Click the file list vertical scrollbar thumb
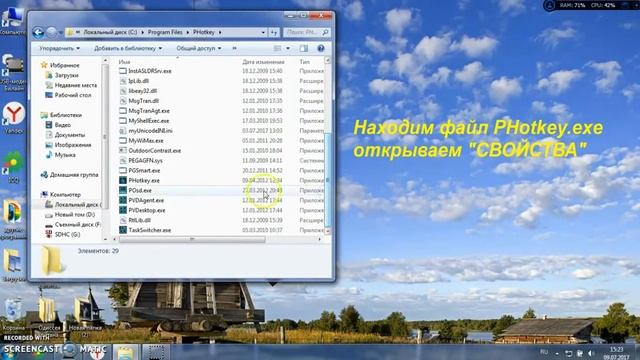This screenshot has height=360, width=640. [x=327, y=180]
